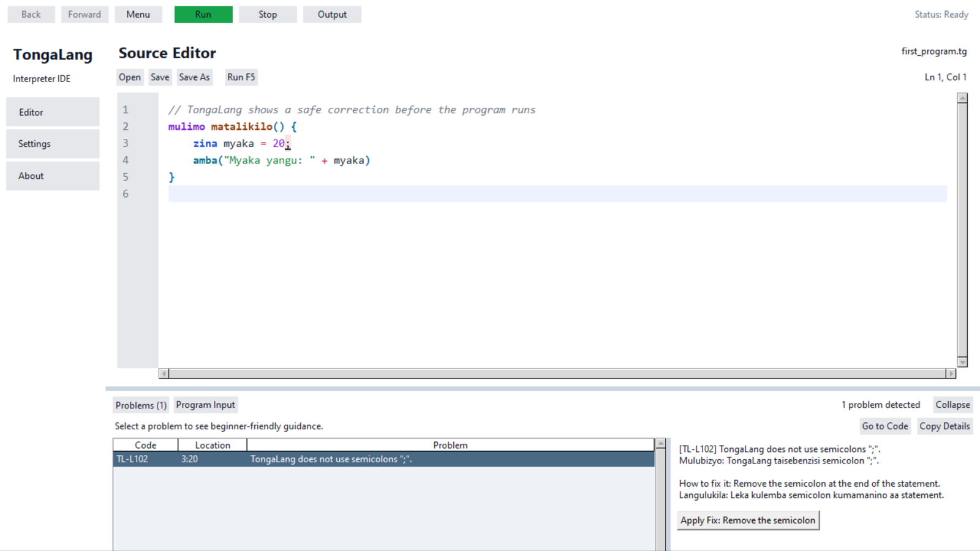Click the 'amba' call on line 4
This screenshot has height=551, width=980.
click(205, 160)
